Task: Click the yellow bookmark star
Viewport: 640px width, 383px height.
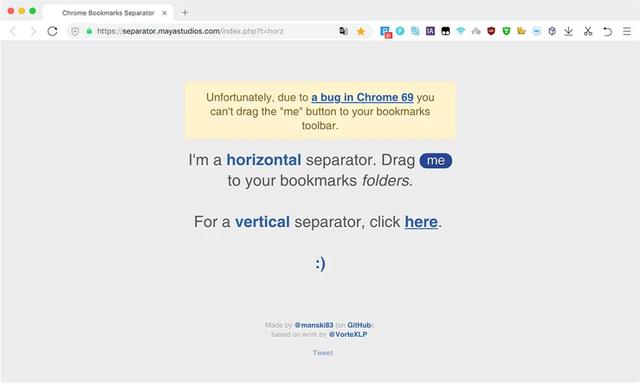Action: coord(361,31)
